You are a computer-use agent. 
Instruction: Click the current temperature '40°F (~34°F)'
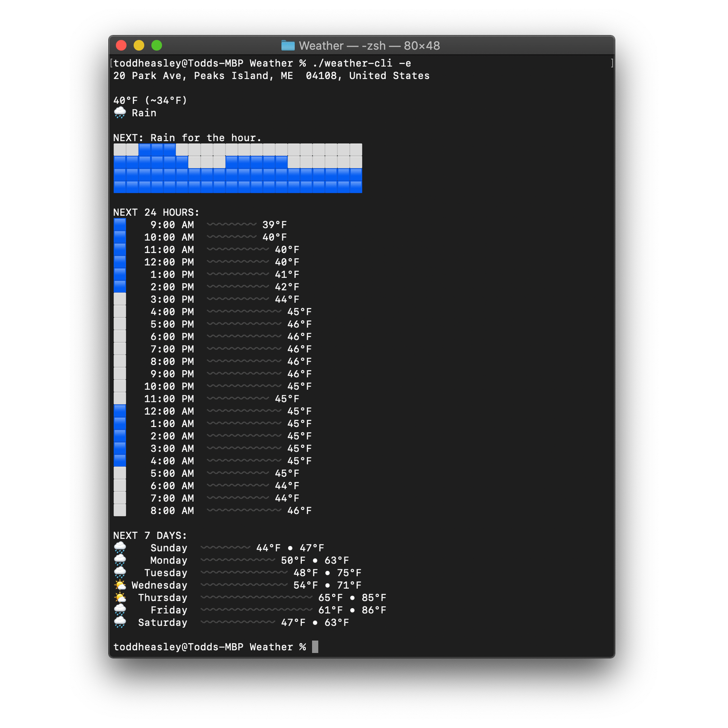[x=150, y=100]
